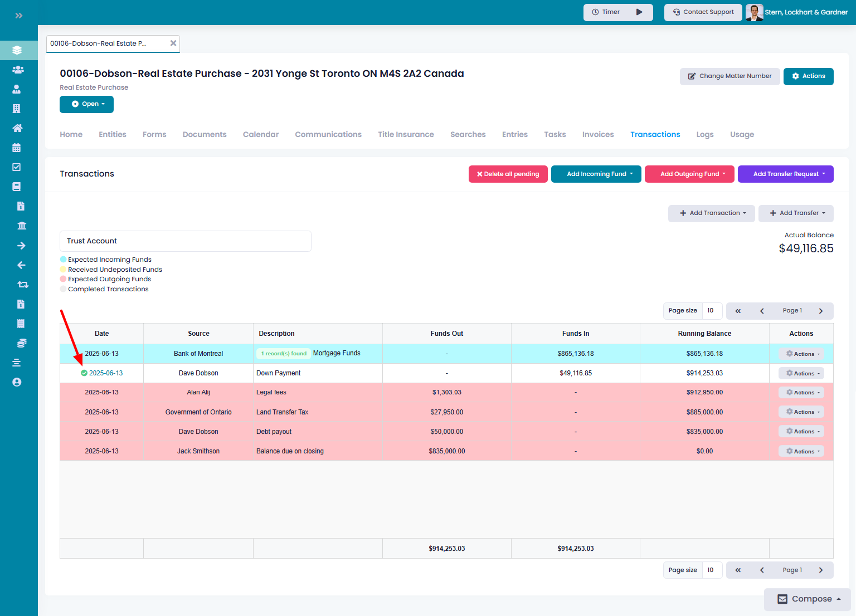The image size is (856, 616).
Task: Open Actions menu for Land Transfer Tax row
Action: (801, 412)
